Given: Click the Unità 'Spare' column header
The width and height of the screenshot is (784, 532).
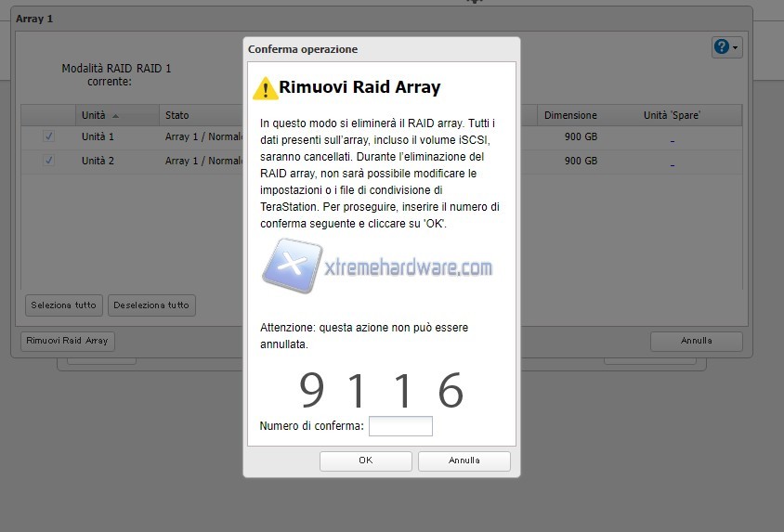Looking at the screenshot, I should point(672,116).
